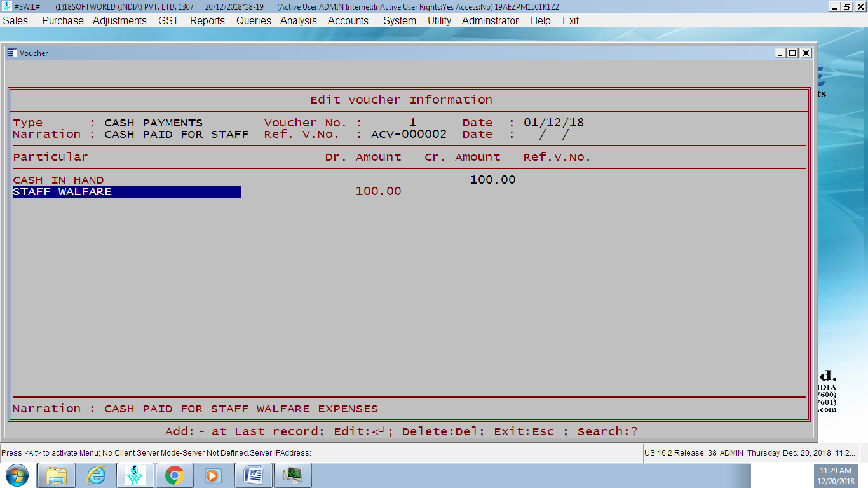Open the Help menu
The height and width of the screenshot is (488, 868).
tap(540, 20)
